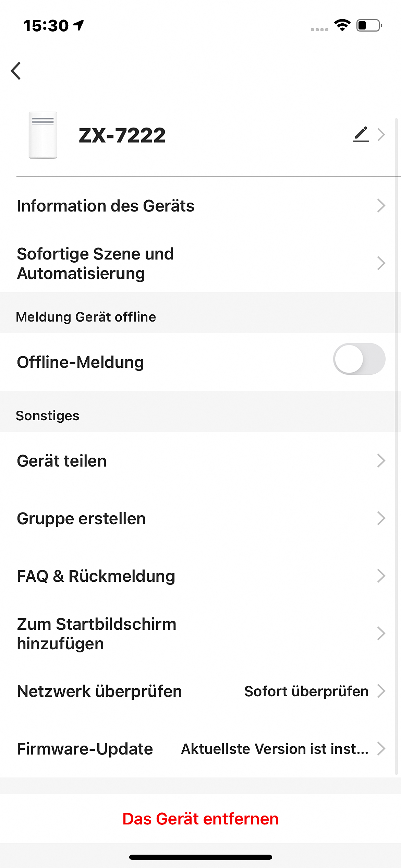This screenshot has width=401, height=868.
Task: Toggle the Offline-Meldung switch
Action: point(359,359)
